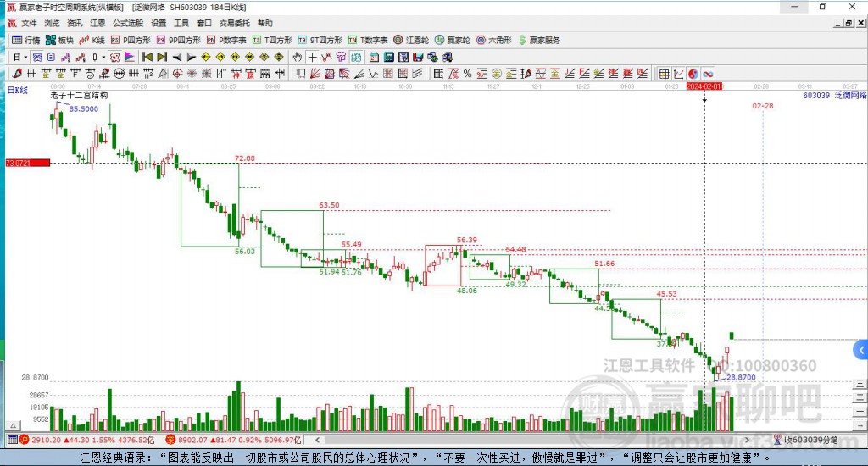This screenshot has height=466, width=868.
Task: Open the P四方形 square tool
Action: (131, 40)
